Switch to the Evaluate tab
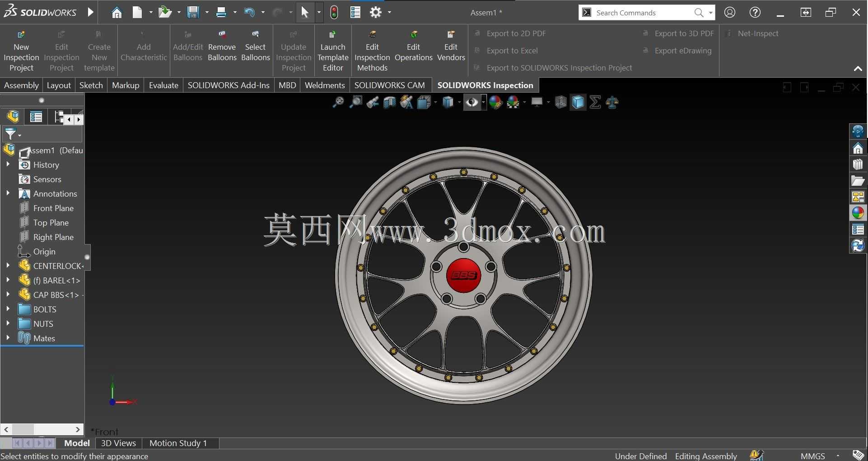868x461 pixels. coord(163,85)
